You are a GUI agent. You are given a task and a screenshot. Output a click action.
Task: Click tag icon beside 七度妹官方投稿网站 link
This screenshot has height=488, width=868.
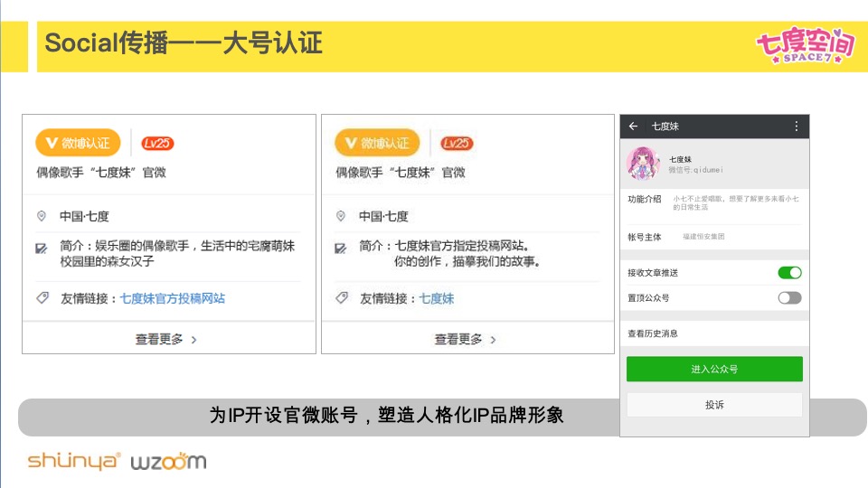pos(42,297)
